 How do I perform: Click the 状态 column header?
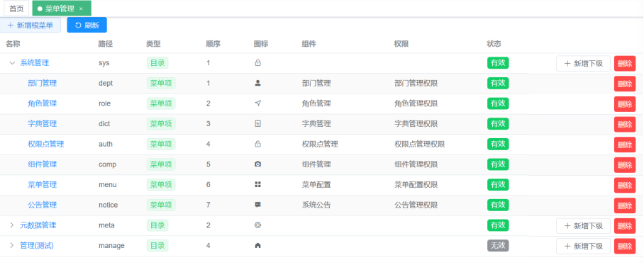(x=494, y=44)
